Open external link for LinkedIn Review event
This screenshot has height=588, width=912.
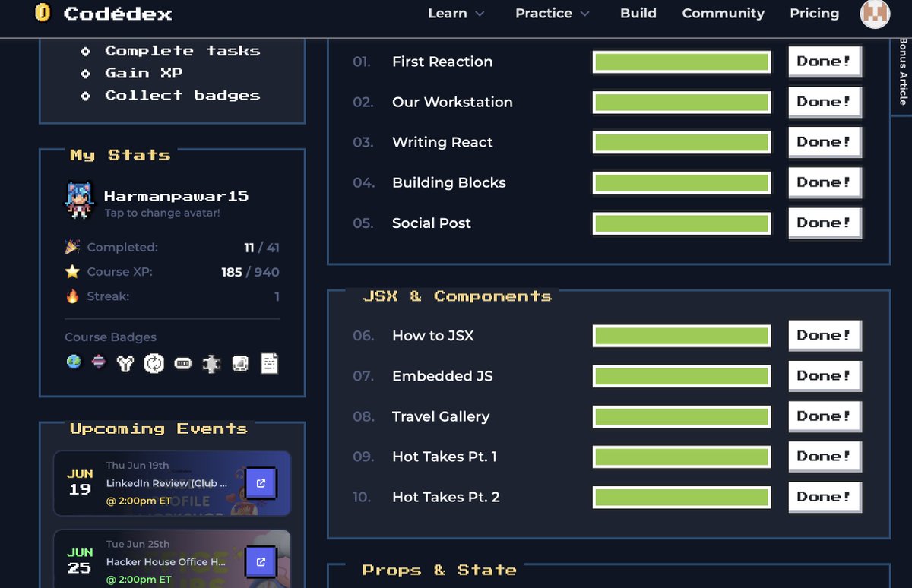tap(261, 483)
